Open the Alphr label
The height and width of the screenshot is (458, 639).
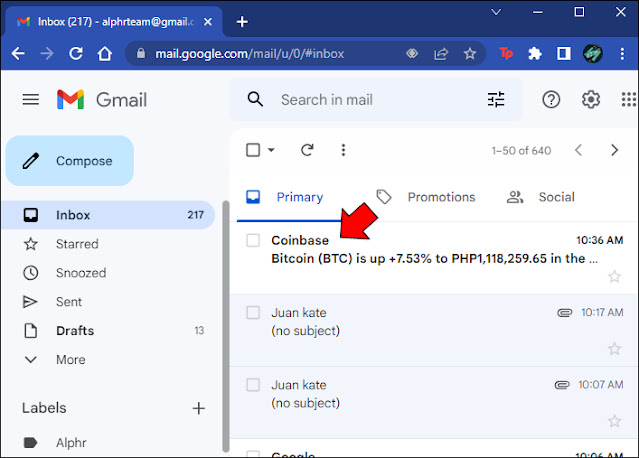[x=55, y=443]
